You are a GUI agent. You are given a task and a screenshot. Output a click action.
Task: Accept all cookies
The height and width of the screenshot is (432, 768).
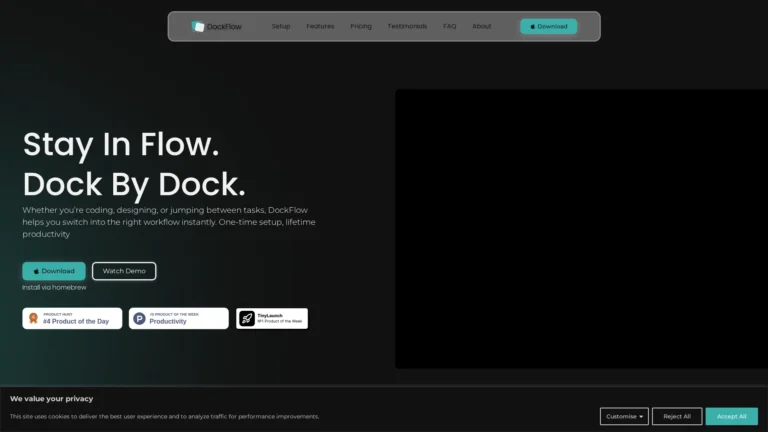(731, 416)
